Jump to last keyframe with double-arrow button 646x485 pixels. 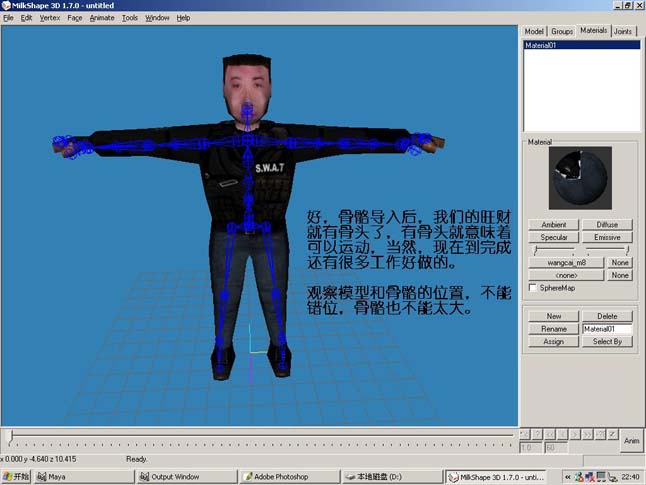coord(587,434)
